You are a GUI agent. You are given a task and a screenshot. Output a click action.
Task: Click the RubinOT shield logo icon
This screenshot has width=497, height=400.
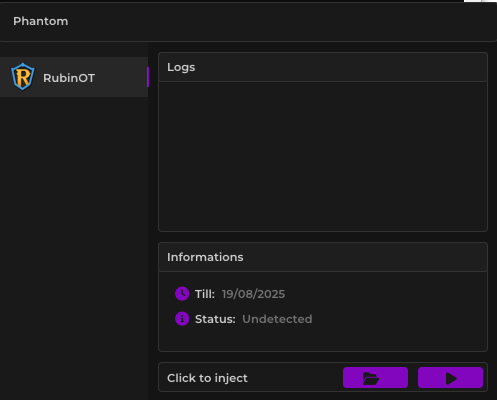pyautogui.click(x=23, y=77)
